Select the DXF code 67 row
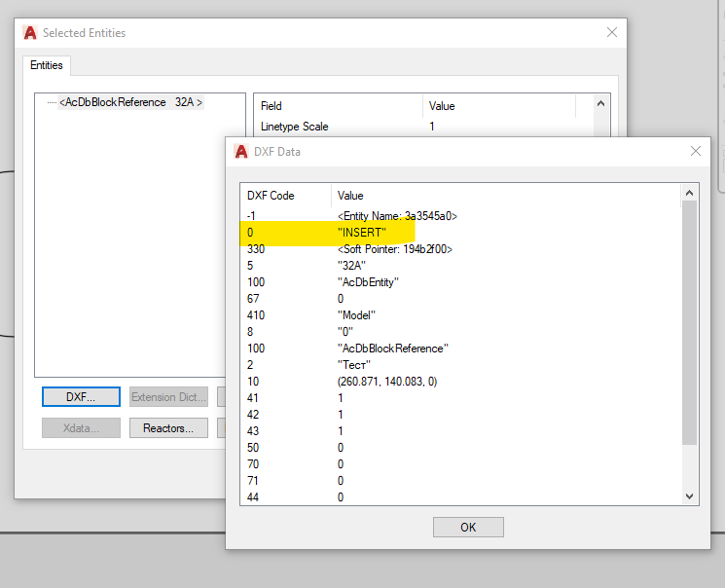Image resolution: width=725 pixels, height=588 pixels. click(460, 299)
